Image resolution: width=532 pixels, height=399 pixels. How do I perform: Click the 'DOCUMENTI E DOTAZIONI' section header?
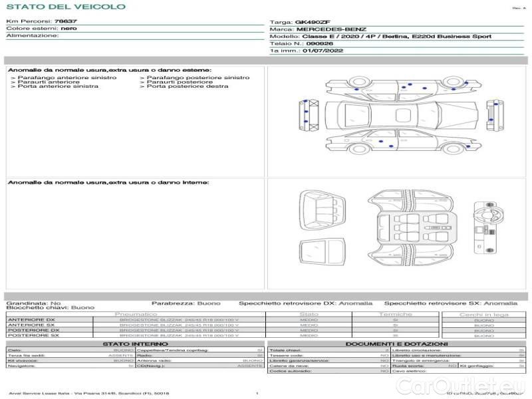396,344
